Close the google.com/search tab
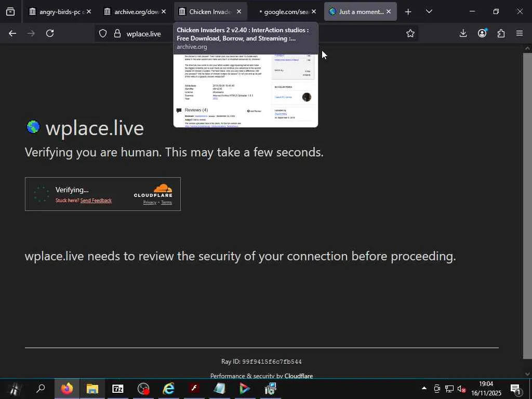This screenshot has width=532, height=399. pos(314,11)
